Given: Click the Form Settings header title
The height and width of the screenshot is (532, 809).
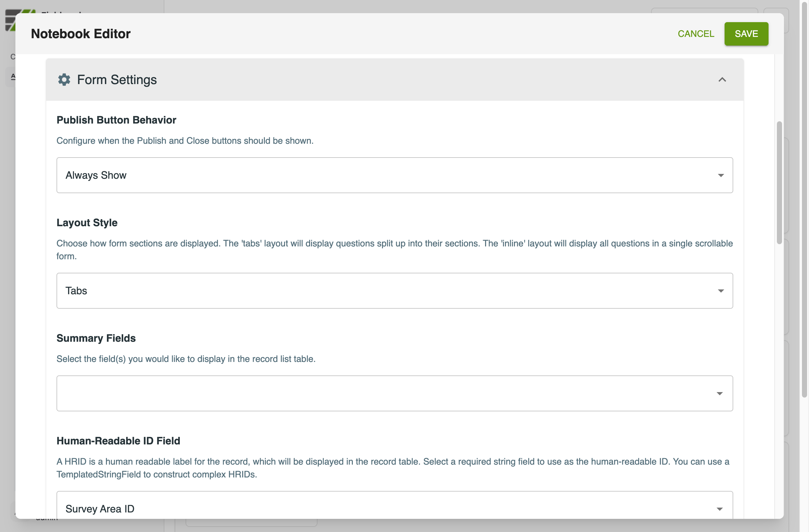Looking at the screenshot, I should [x=117, y=80].
